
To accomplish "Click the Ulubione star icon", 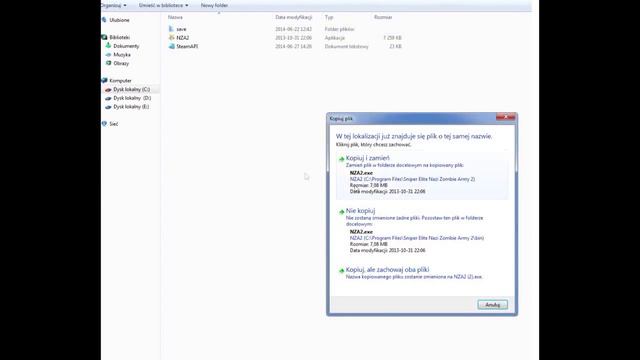I will click(104, 20).
